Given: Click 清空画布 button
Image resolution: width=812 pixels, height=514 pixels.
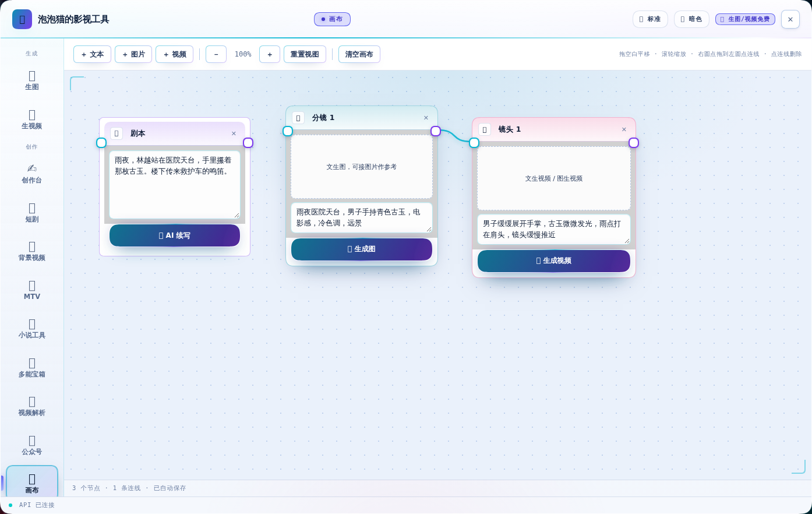Looking at the screenshot, I should pyautogui.click(x=359, y=54).
